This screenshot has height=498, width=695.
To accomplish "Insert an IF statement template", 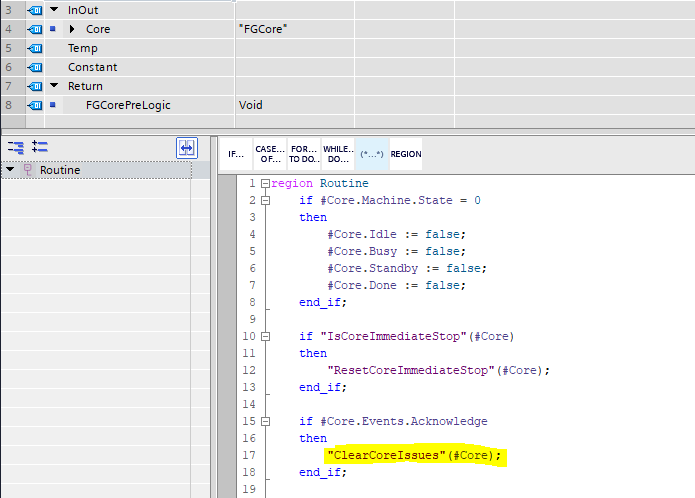I will pos(236,154).
